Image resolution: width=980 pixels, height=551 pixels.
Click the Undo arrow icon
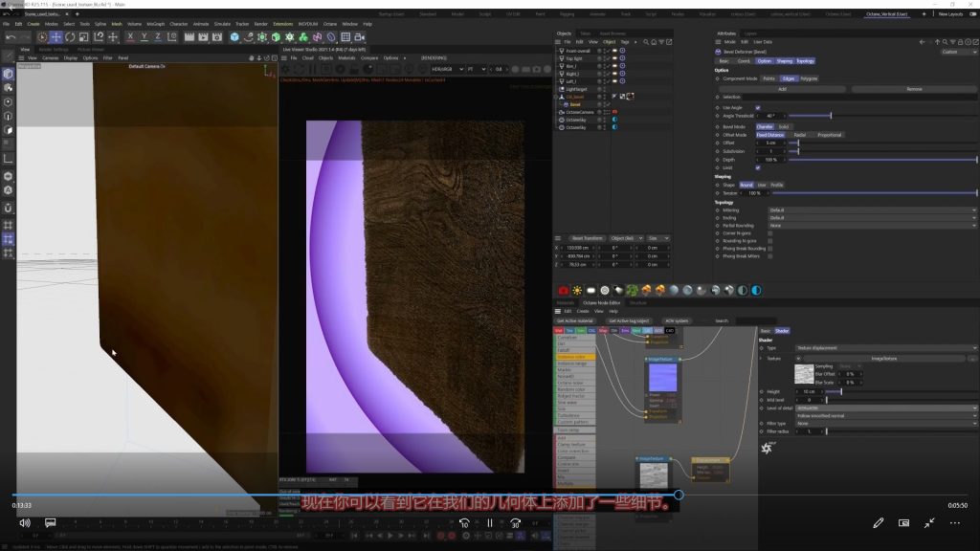[11, 36]
